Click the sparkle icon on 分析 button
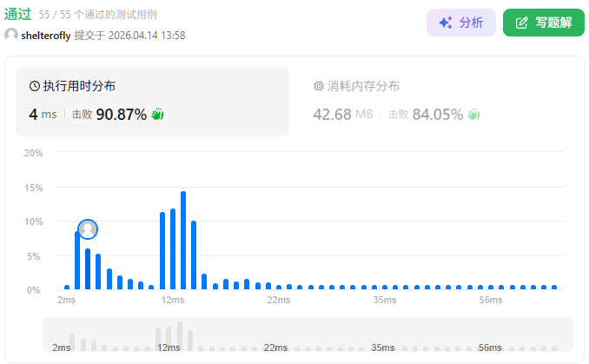This screenshot has height=364, width=589. pos(445,23)
